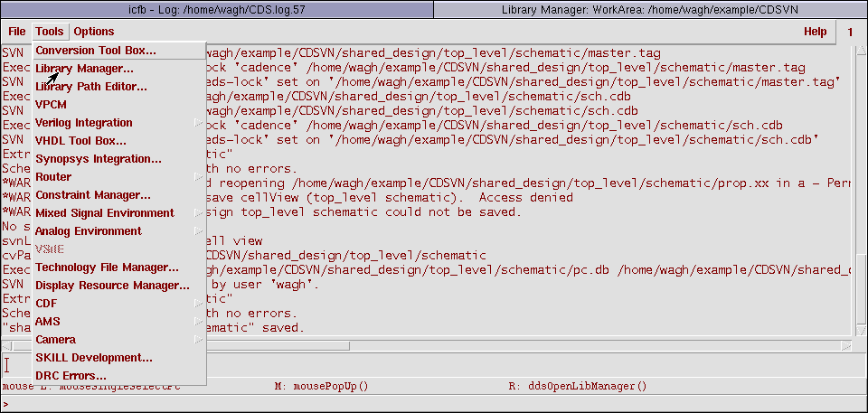Expand the Camera submenu arrow
The width and height of the screenshot is (868, 413).
pos(198,340)
